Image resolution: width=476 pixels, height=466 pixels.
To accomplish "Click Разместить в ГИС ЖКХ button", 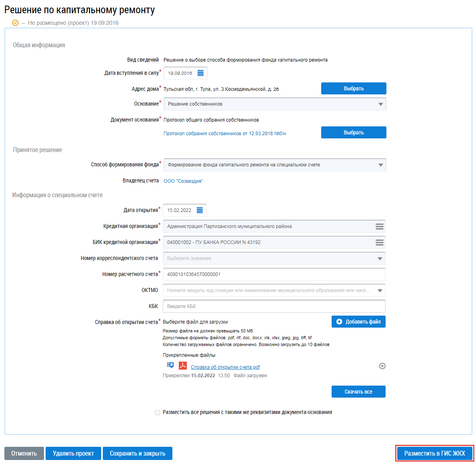I will [x=434, y=454].
